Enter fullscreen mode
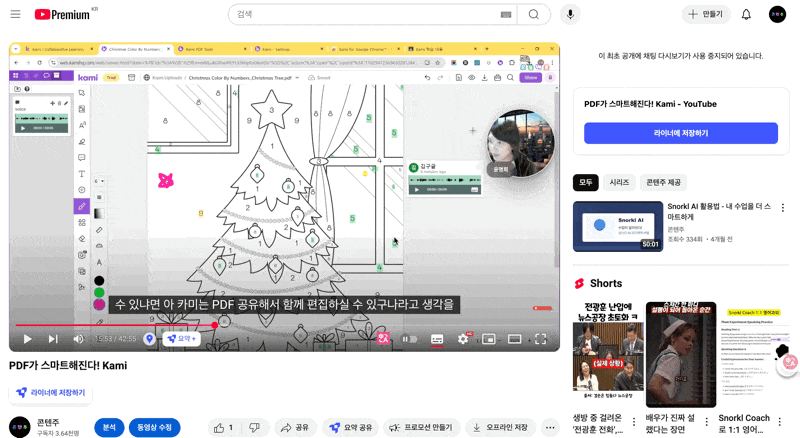The image size is (800, 438). coord(540,339)
